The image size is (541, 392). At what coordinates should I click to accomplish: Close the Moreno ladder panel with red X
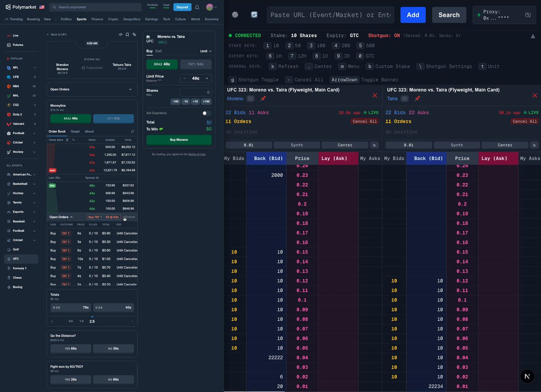375,96
